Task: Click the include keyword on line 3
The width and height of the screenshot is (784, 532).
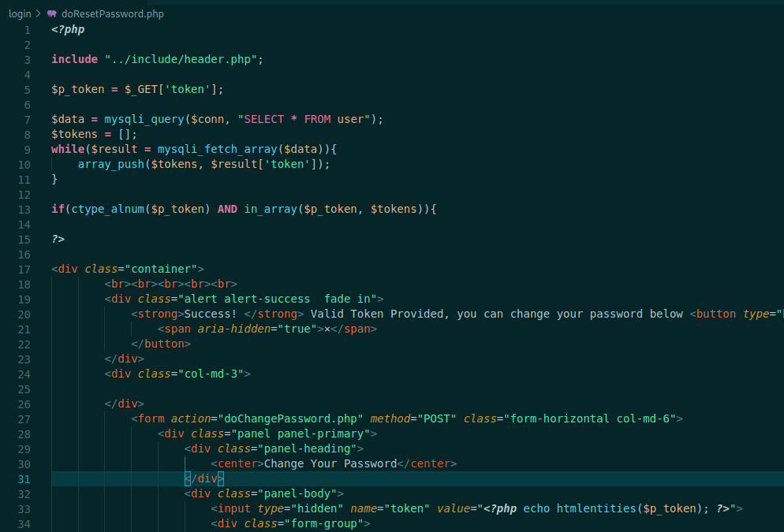Action: pyautogui.click(x=73, y=58)
